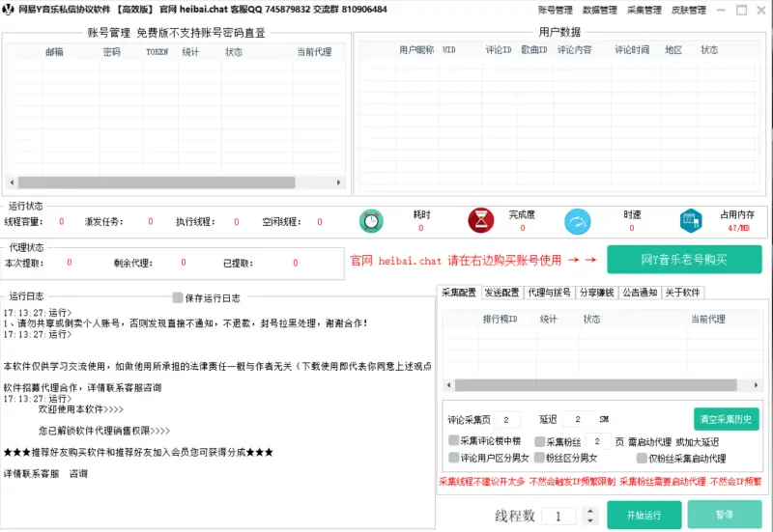Click the account table horizontal scrollbar
The image size is (773, 532).
(x=176, y=182)
